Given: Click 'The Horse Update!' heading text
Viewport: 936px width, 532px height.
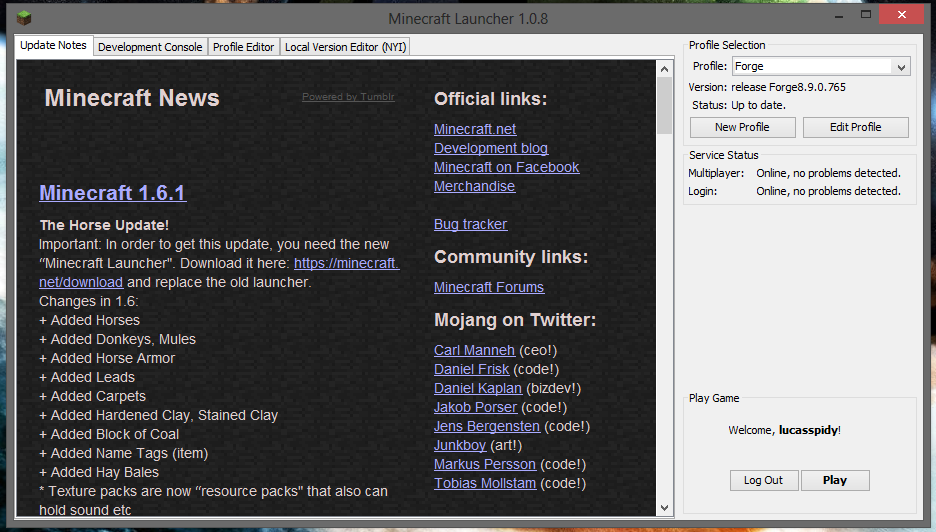Looking at the screenshot, I should click(x=104, y=225).
